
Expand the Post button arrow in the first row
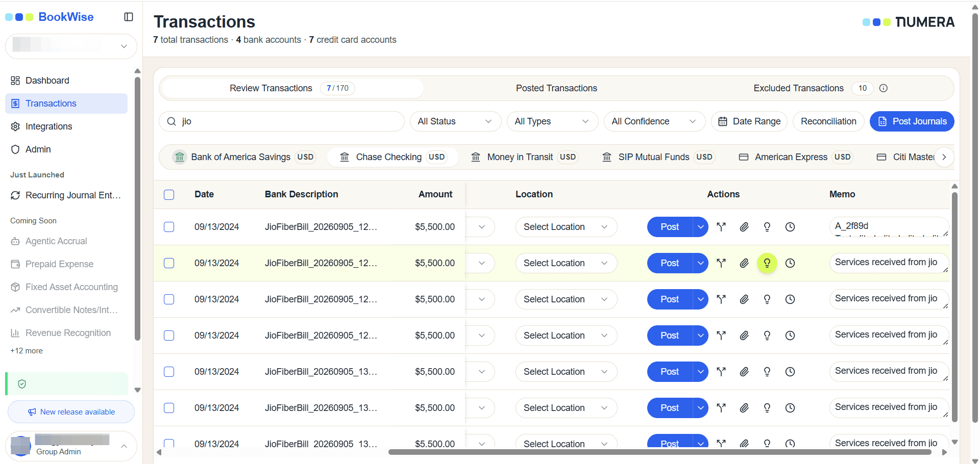tap(701, 227)
